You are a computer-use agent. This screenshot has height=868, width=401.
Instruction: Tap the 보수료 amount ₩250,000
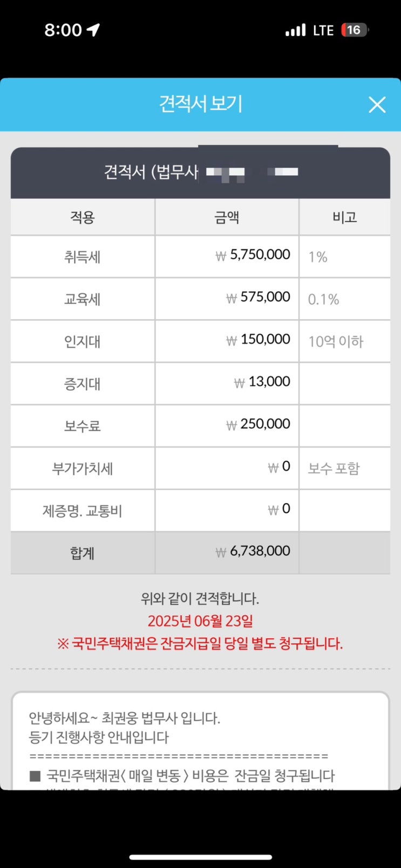pyautogui.click(x=258, y=424)
